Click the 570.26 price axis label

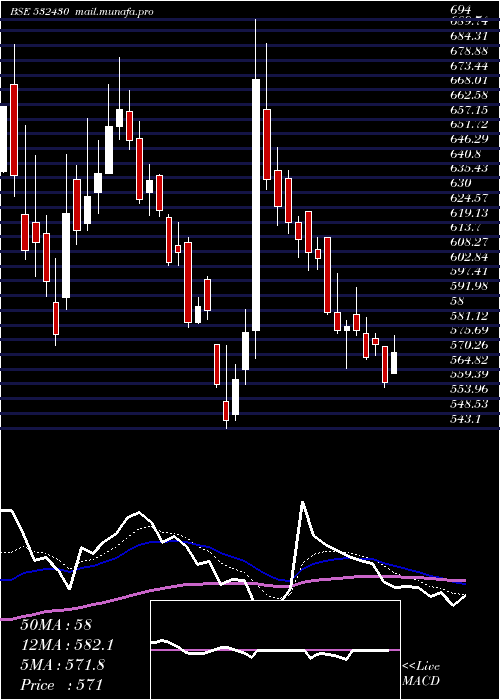click(469, 345)
